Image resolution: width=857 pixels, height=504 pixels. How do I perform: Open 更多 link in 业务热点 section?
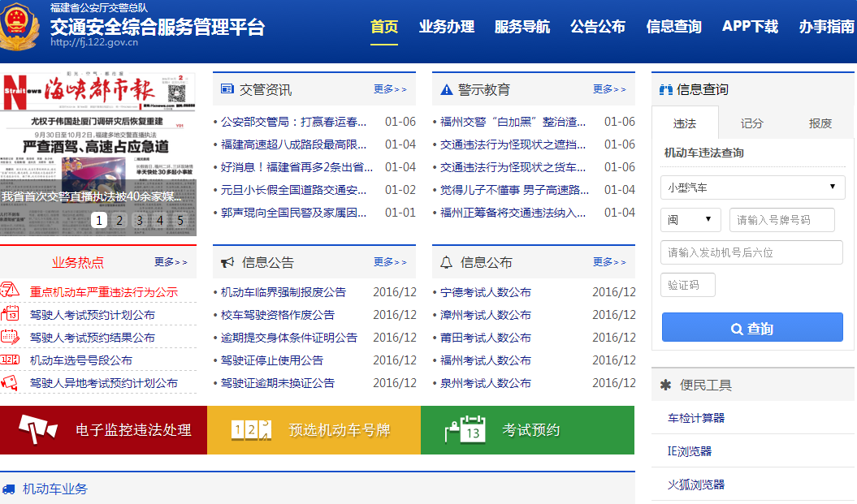pos(171,262)
